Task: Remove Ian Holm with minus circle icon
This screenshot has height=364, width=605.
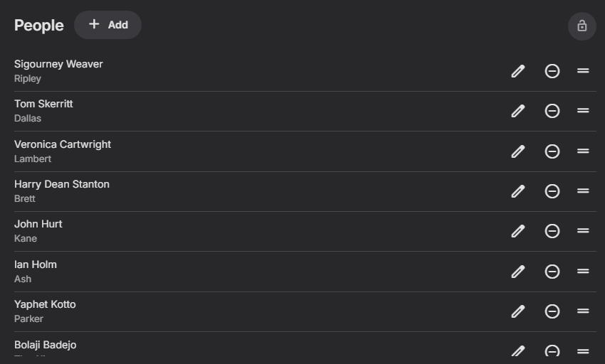Action: [x=552, y=272]
